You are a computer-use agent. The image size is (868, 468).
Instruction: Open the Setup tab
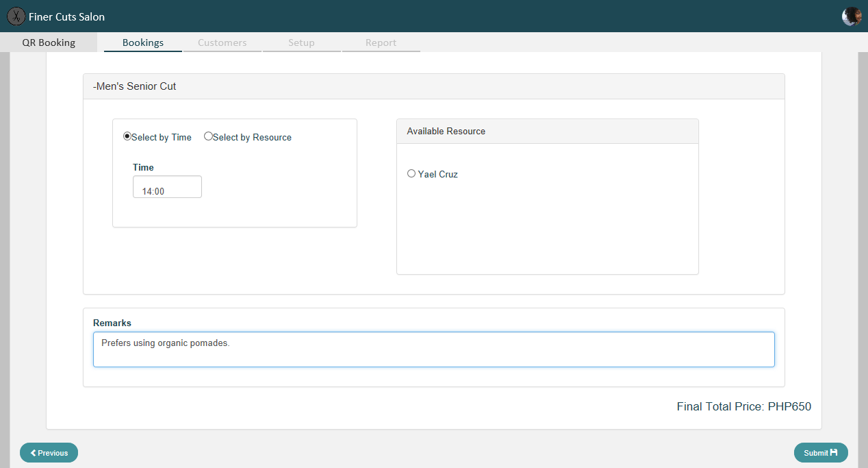(301, 42)
